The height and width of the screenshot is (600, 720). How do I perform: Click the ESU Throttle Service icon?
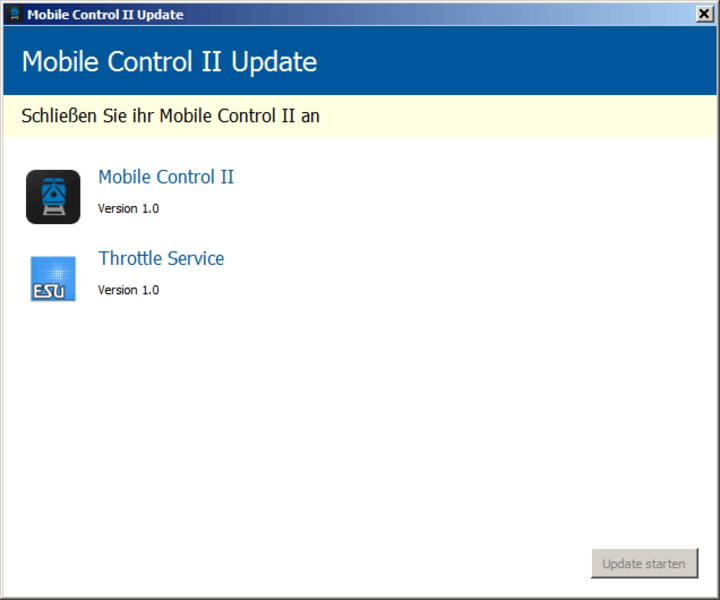[x=53, y=279]
